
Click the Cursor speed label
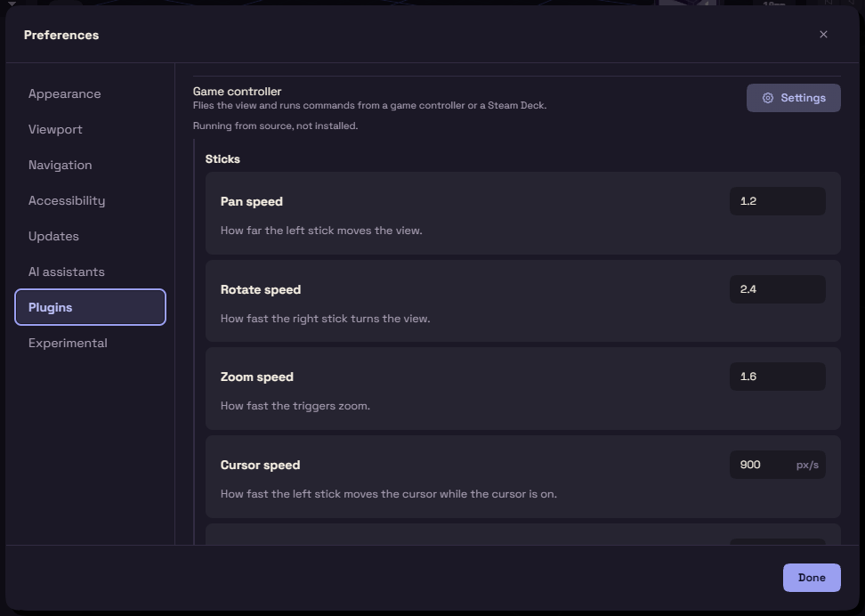(261, 466)
